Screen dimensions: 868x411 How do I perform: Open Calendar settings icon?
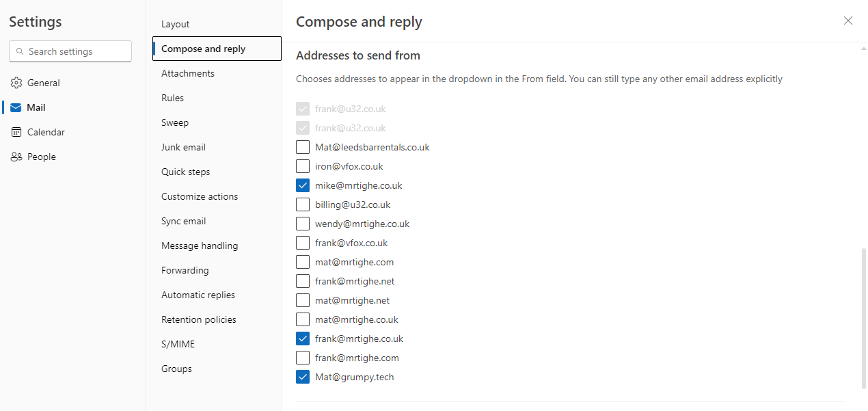(16, 132)
